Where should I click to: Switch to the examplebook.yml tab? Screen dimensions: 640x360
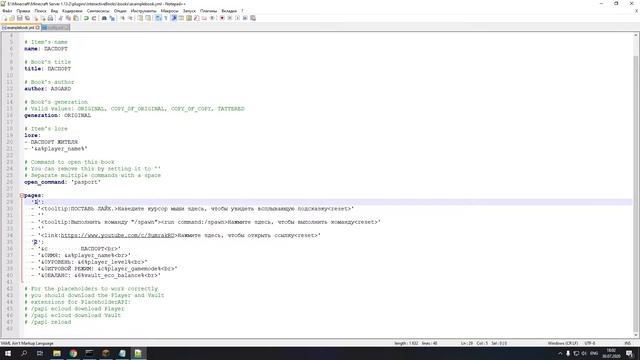20,27
